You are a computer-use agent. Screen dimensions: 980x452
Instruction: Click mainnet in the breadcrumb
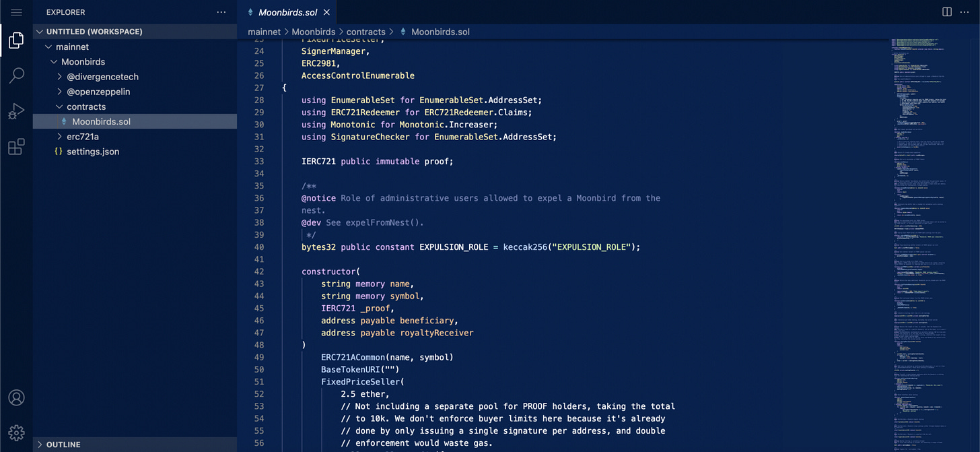pyautogui.click(x=264, y=32)
